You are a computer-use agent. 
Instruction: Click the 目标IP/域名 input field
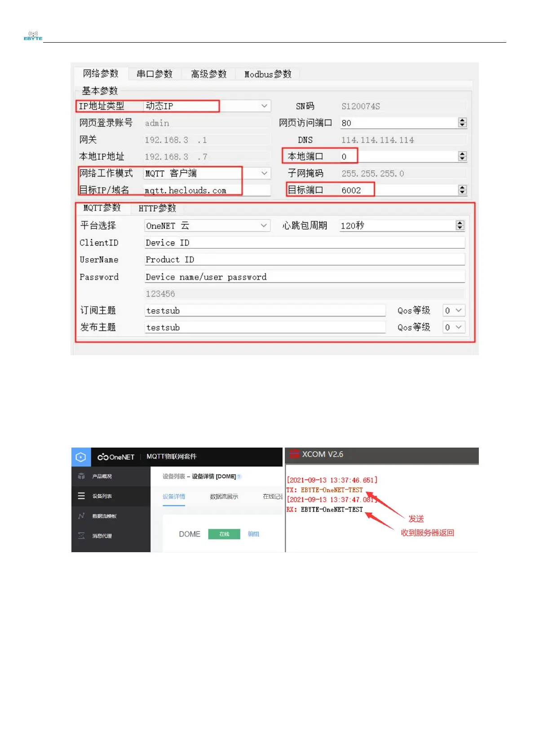click(x=207, y=190)
